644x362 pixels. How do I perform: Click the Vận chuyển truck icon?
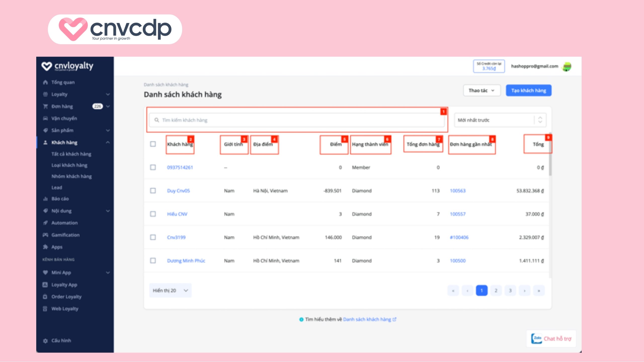click(x=46, y=118)
